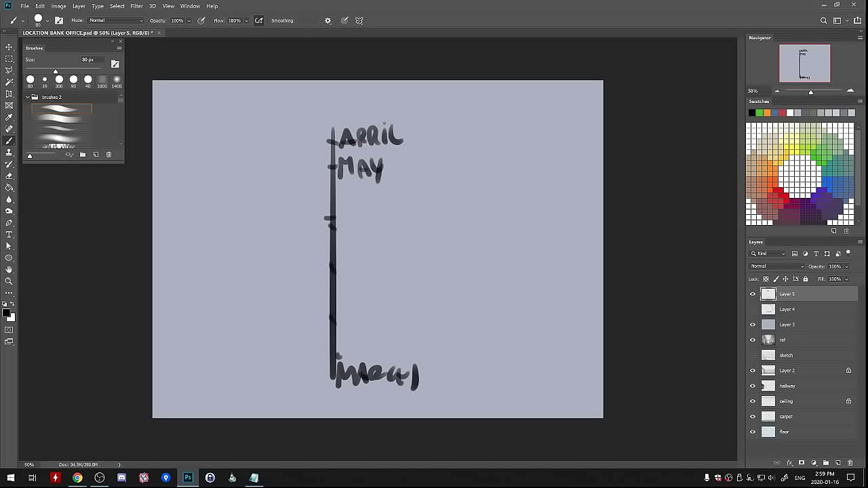Pick the Eyedropper tool
The width and height of the screenshot is (868, 488).
pos(9,117)
